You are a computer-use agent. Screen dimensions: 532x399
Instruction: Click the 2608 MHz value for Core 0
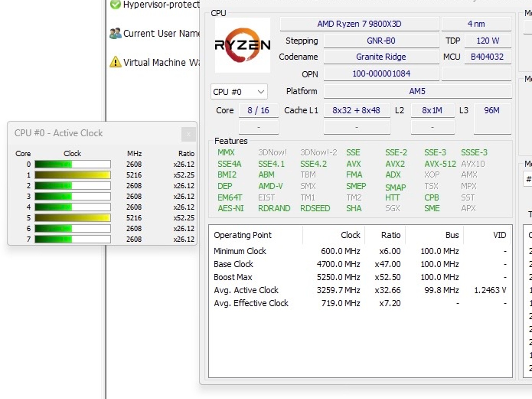pyautogui.click(x=134, y=164)
